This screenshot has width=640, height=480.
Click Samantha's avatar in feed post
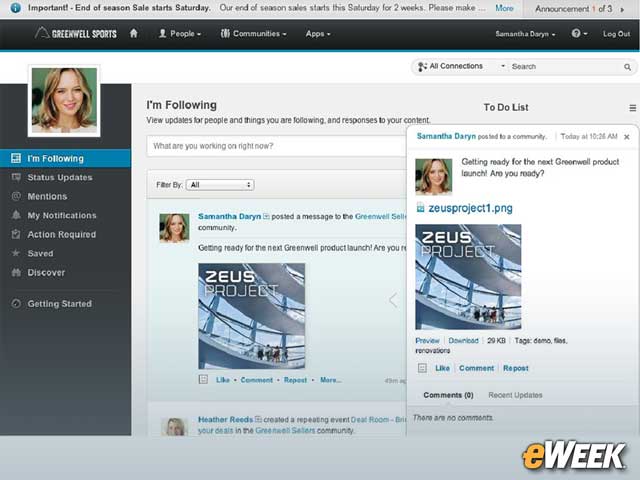pyautogui.click(x=174, y=228)
